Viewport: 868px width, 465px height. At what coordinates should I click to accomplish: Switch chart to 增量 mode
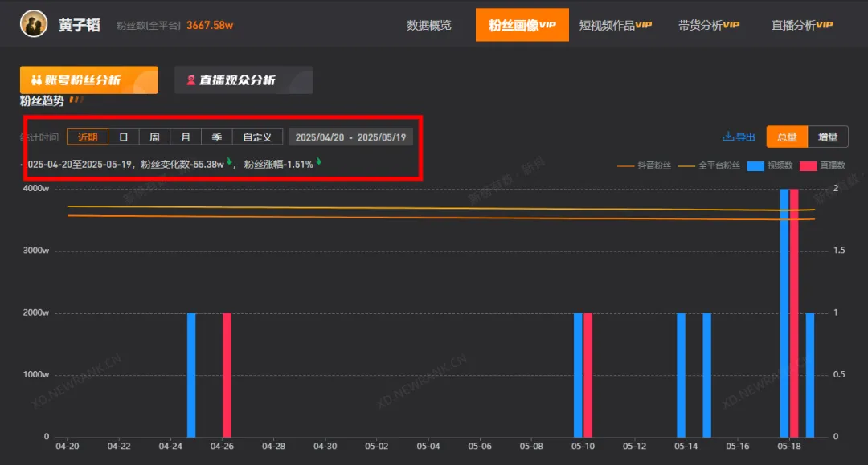[828, 137]
